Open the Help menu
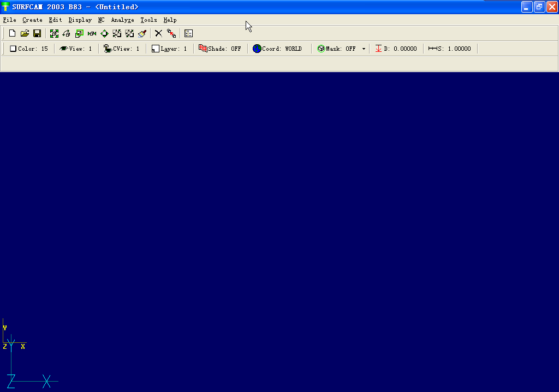This screenshot has height=392, width=559. point(170,20)
